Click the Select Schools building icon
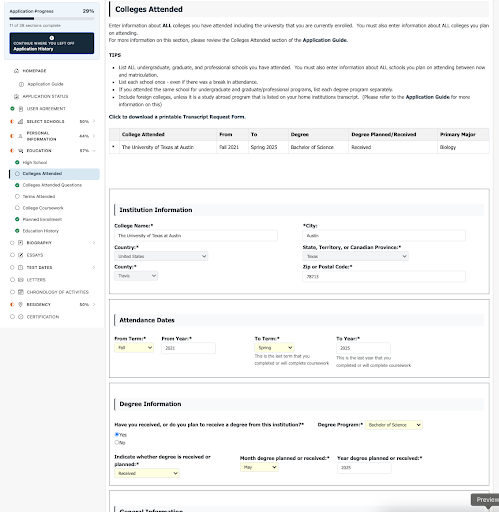499x512 pixels. pyautogui.click(x=21, y=121)
